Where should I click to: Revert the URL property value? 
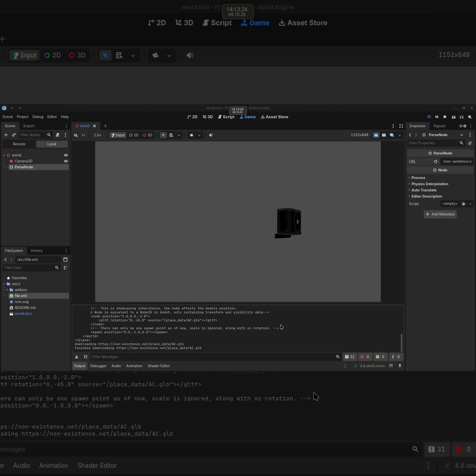(436, 162)
